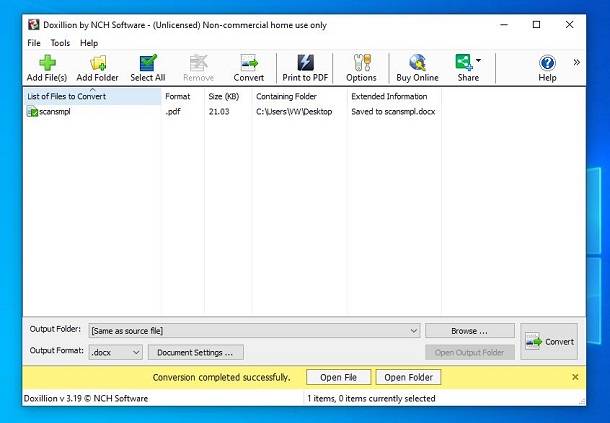
Task: Open the Tools menu
Action: 60,43
